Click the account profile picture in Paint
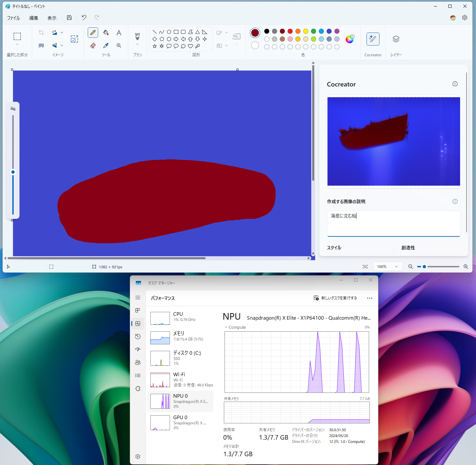The width and height of the screenshot is (476, 465). 453,18
